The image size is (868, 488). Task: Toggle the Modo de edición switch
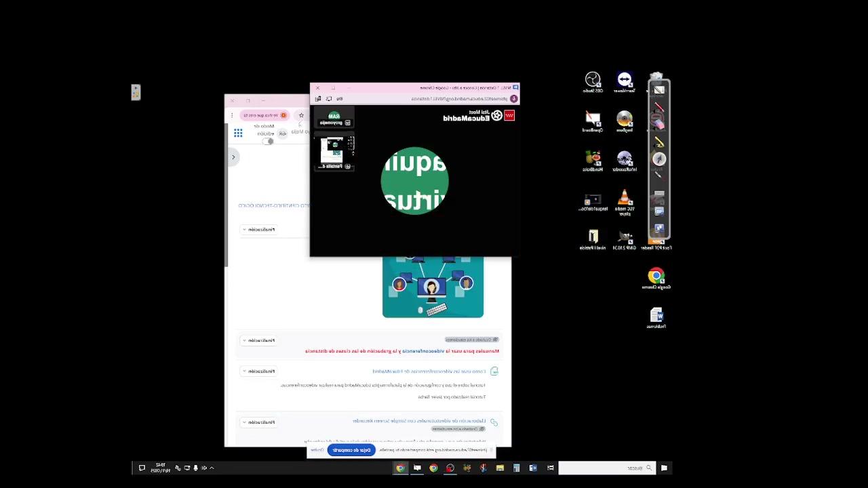(269, 141)
